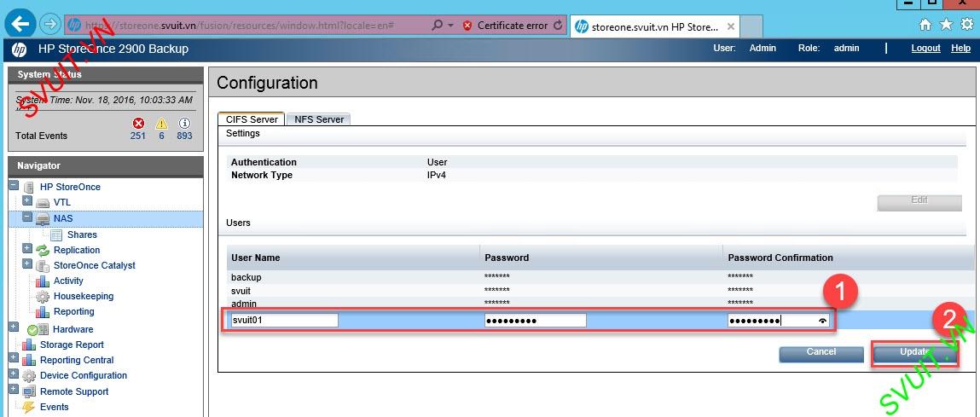Open Storage Report in the navigator
The width and height of the screenshot is (980, 417).
[x=72, y=345]
